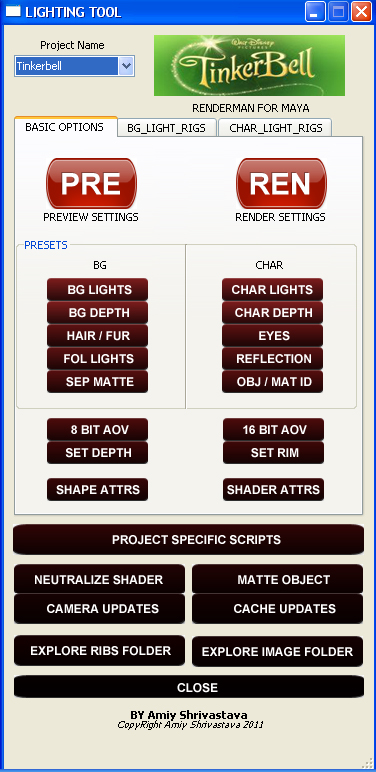
Task: Click the red PRE preview settings button
Action: pyautogui.click(x=91, y=183)
